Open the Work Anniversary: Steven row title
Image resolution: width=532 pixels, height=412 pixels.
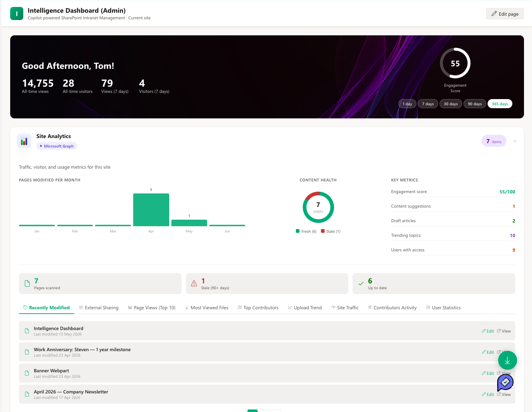(x=82, y=349)
